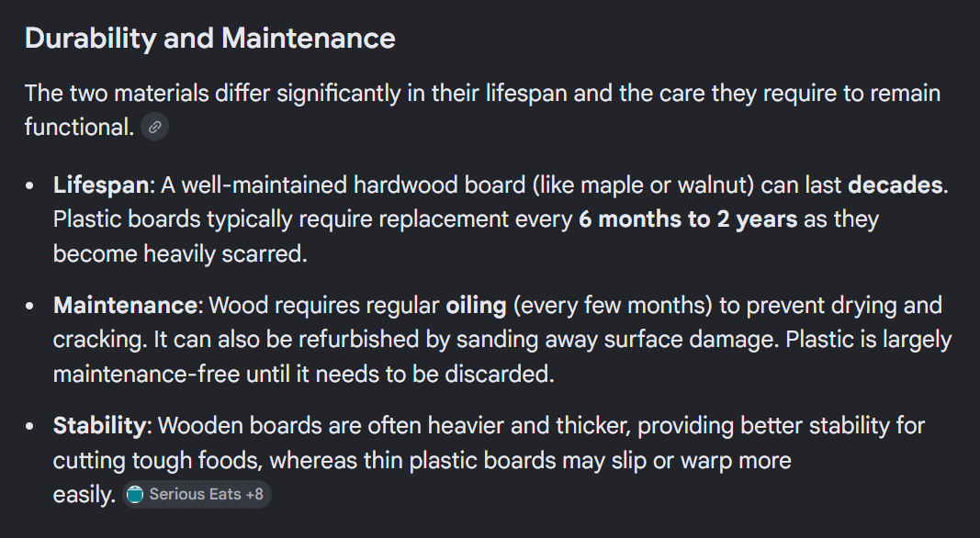Click the bullet point before "Maintenance"
The image size is (980, 538).
click(x=30, y=306)
